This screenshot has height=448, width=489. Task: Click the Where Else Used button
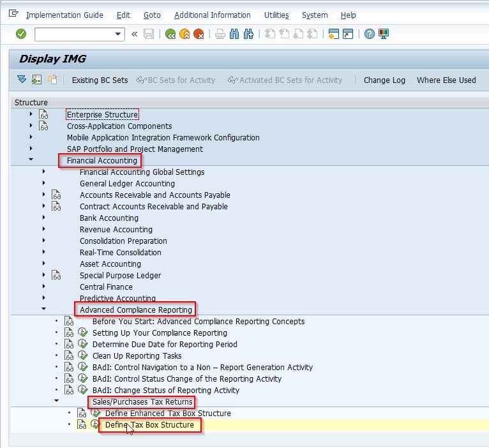[x=446, y=80]
